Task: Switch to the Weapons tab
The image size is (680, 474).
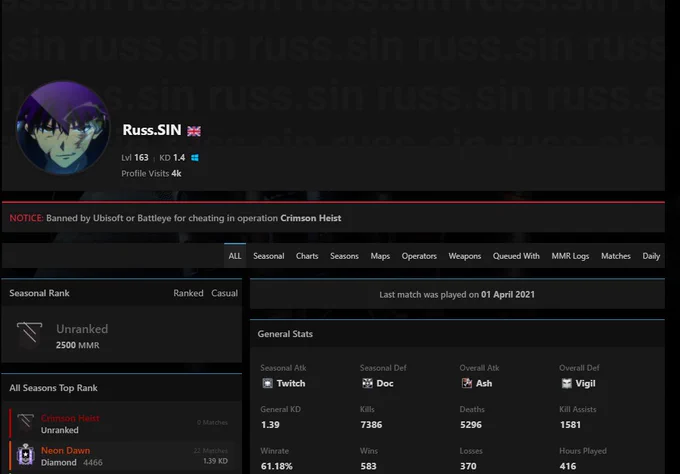Action: (465, 256)
